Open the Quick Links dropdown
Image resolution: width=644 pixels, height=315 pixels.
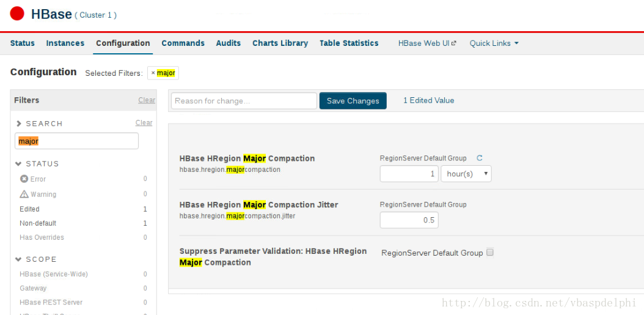tap(494, 43)
